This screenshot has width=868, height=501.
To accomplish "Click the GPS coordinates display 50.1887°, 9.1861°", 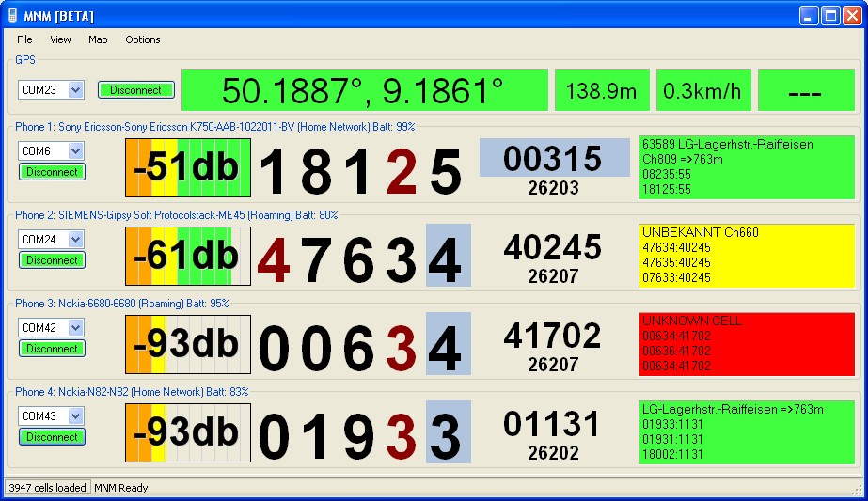I will 364,90.
